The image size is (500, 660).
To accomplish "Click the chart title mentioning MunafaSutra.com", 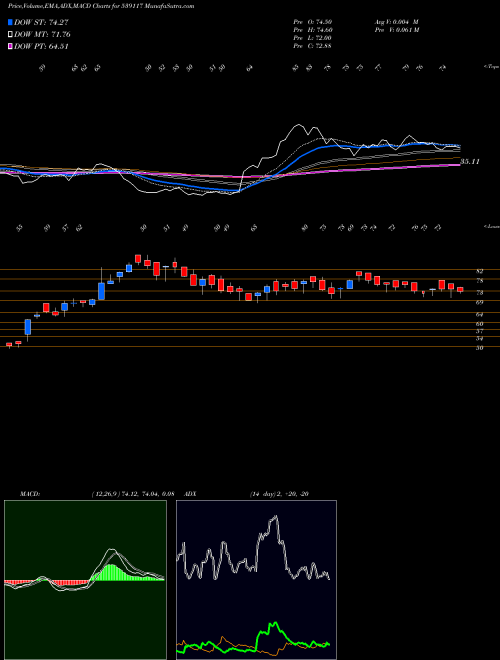I will click(x=101, y=7).
